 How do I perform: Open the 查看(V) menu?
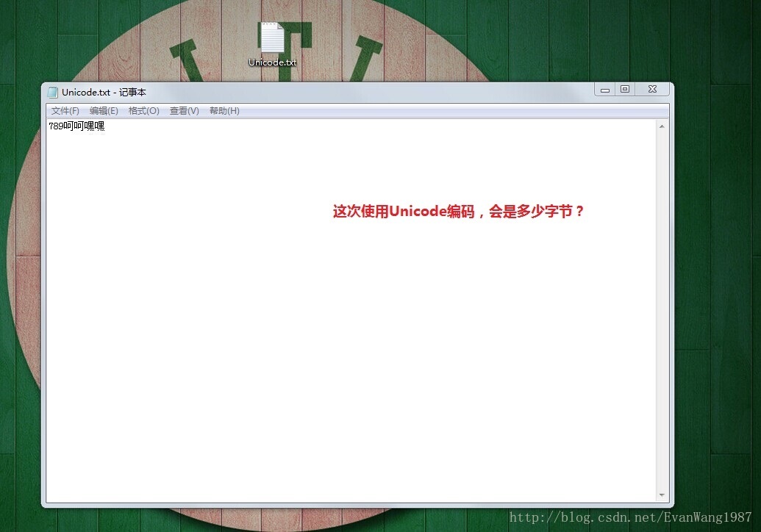tap(183, 110)
